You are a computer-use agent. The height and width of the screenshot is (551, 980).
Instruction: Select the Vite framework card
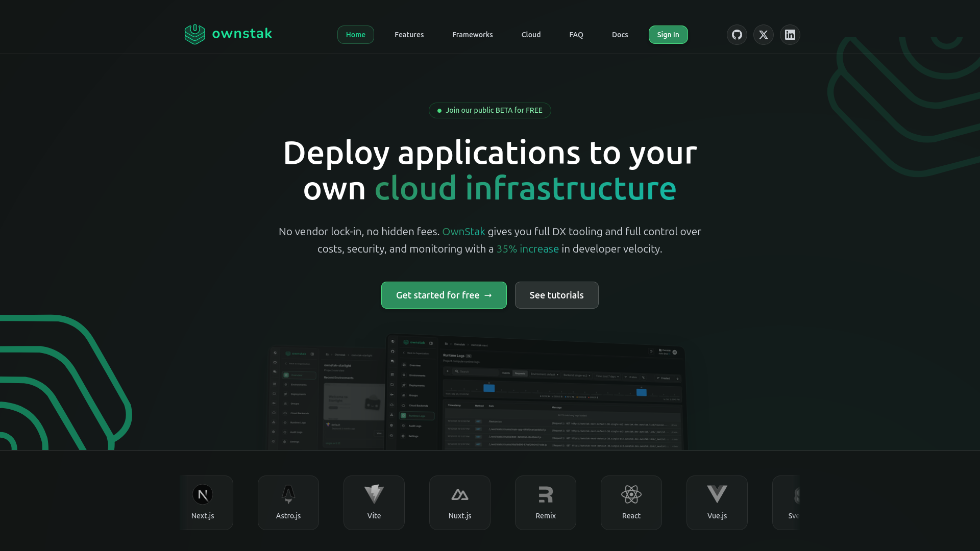click(x=374, y=503)
